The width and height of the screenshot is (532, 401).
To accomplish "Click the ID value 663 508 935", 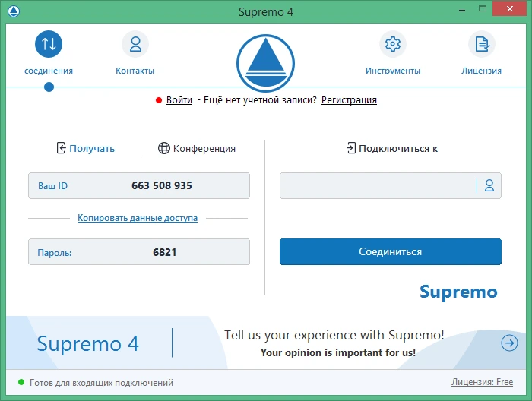I will pos(162,186).
